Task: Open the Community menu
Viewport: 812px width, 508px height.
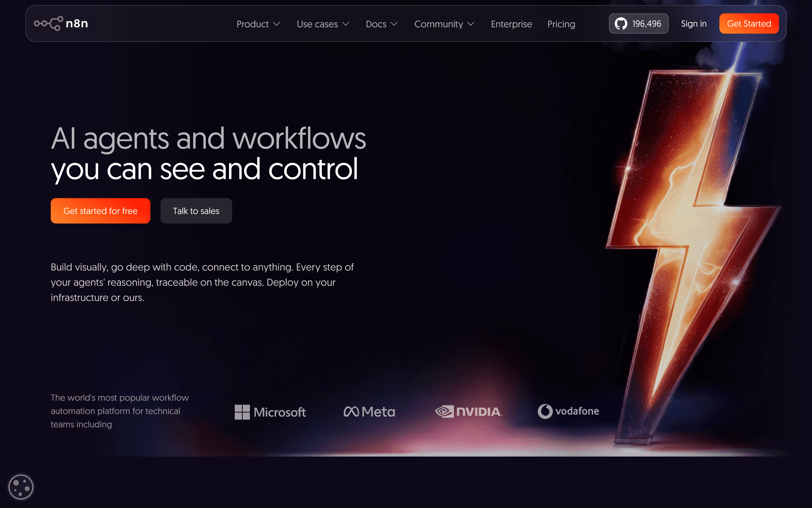Action: [445, 24]
